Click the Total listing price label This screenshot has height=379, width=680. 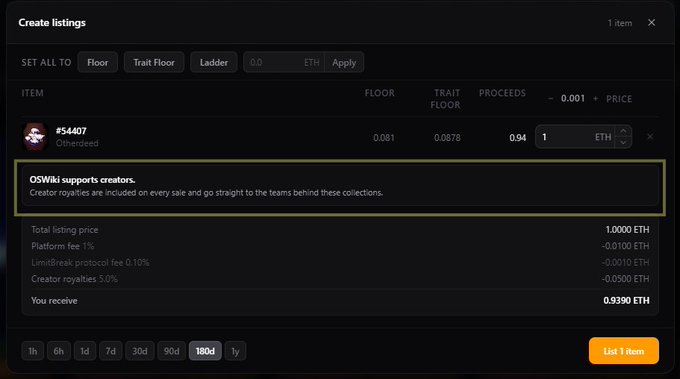[64, 229]
